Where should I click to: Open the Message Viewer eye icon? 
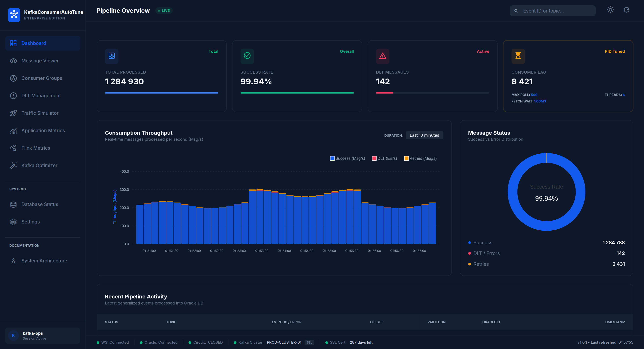click(13, 61)
